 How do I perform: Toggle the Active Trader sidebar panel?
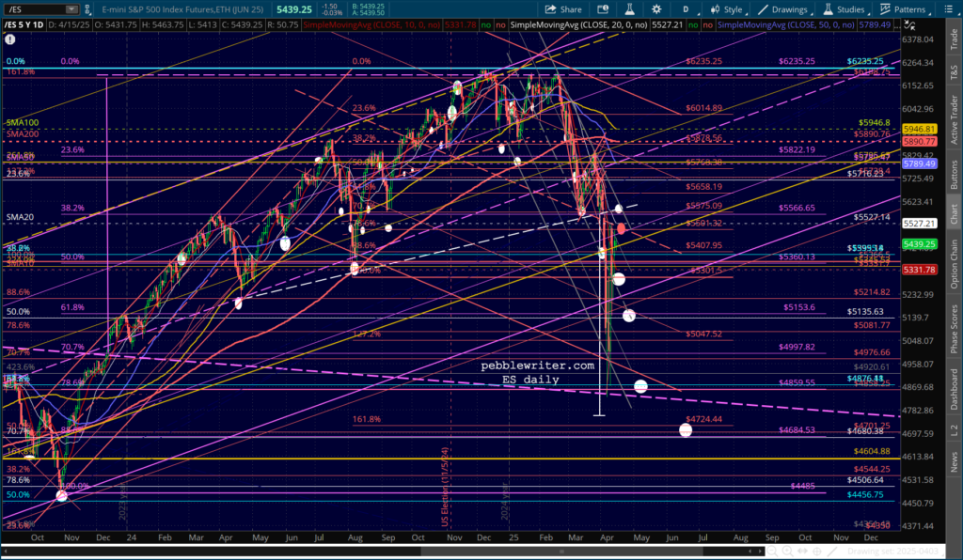tap(954, 119)
